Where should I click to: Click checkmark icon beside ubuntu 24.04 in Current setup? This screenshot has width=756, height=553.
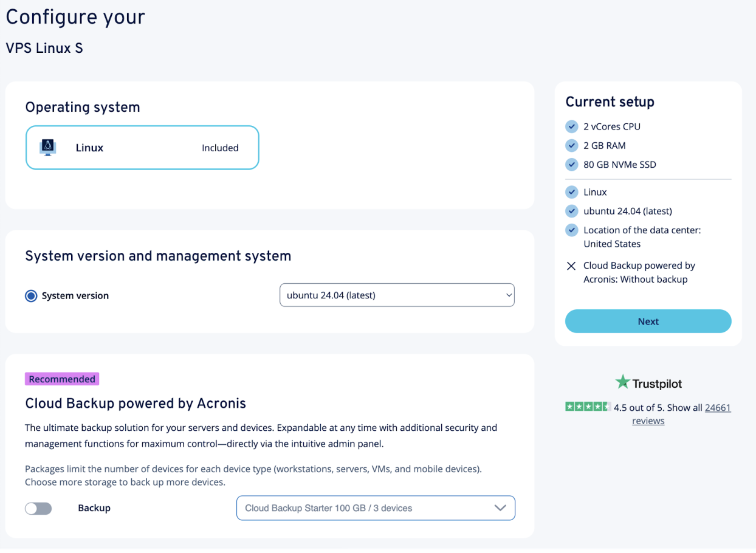[571, 211]
